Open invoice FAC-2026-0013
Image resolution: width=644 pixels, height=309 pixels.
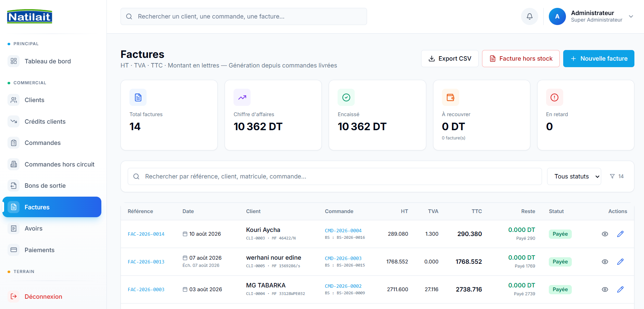pos(146,262)
